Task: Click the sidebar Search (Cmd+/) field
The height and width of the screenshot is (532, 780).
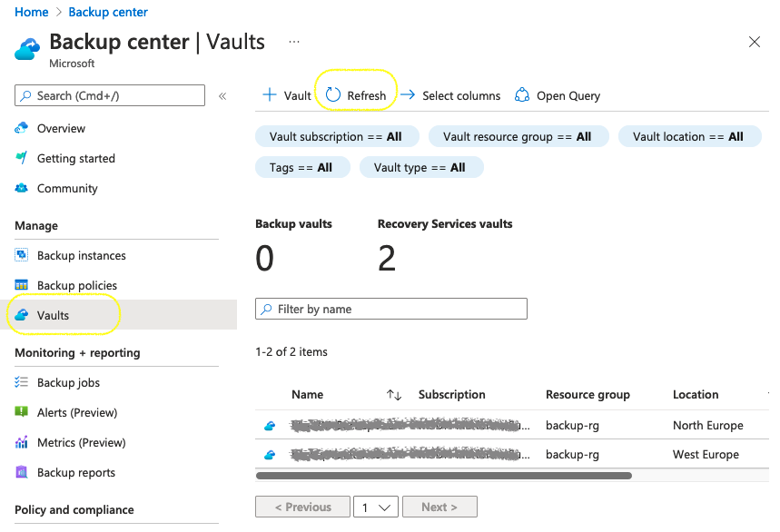Action: click(x=110, y=95)
